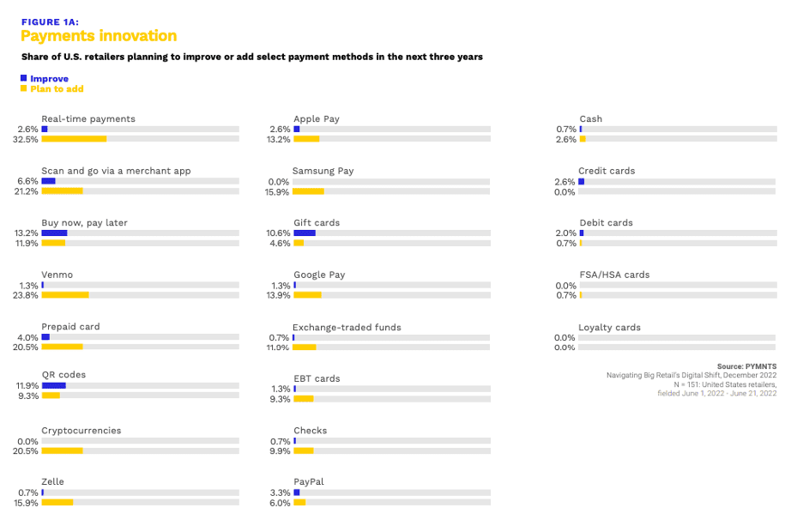Click the yellow Cryptocurrencies 20.5% bar
803x532 pixels.
[x=62, y=450]
